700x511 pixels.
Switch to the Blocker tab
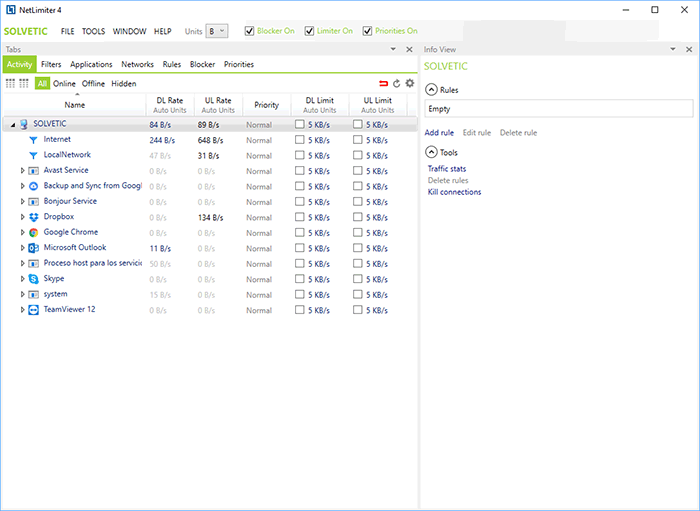coord(202,64)
